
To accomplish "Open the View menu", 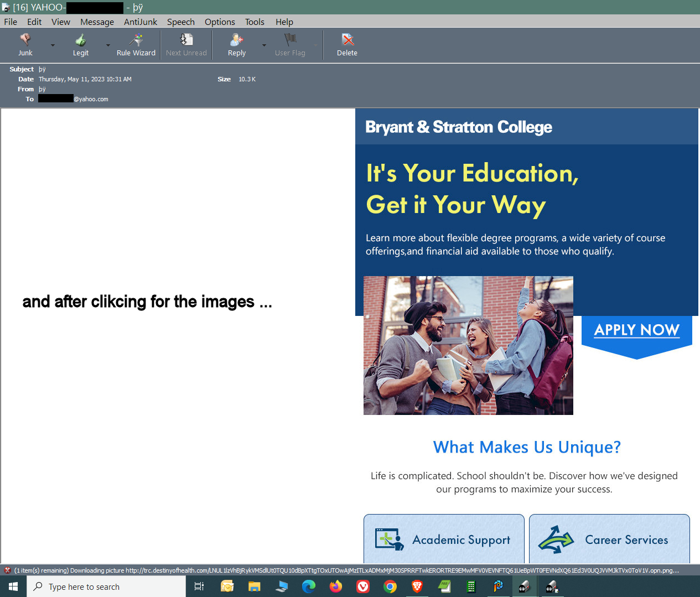I will point(61,22).
